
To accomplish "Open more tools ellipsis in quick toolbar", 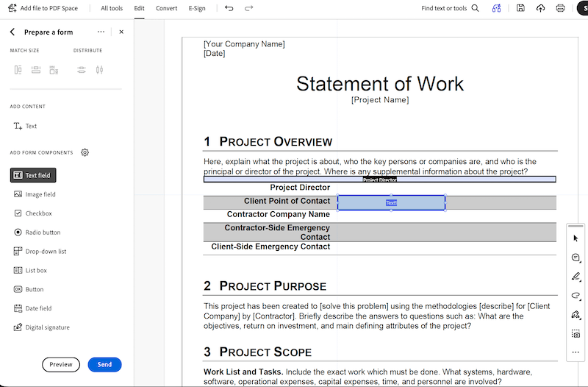I will (x=576, y=352).
